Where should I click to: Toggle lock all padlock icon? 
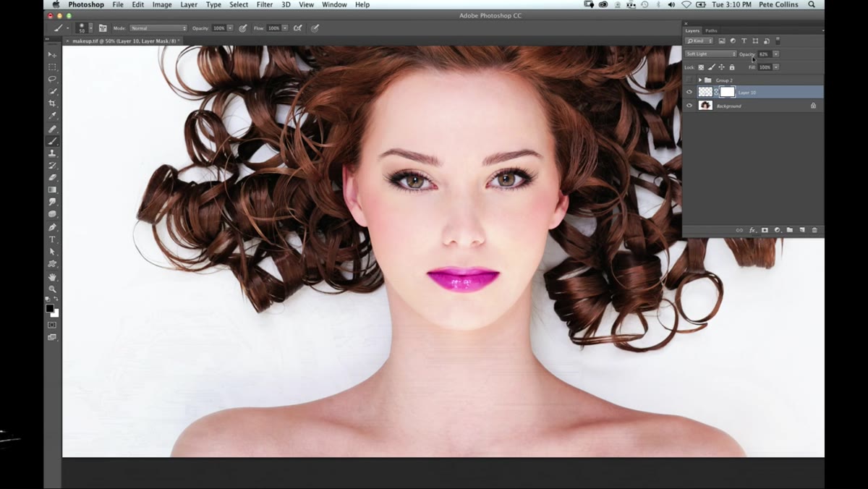point(732,67)
